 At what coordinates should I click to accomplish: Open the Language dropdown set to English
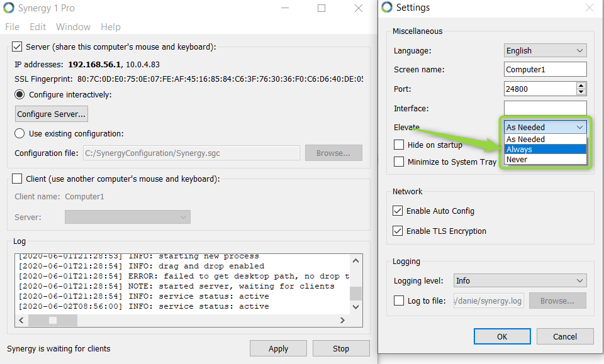(545, 50)
